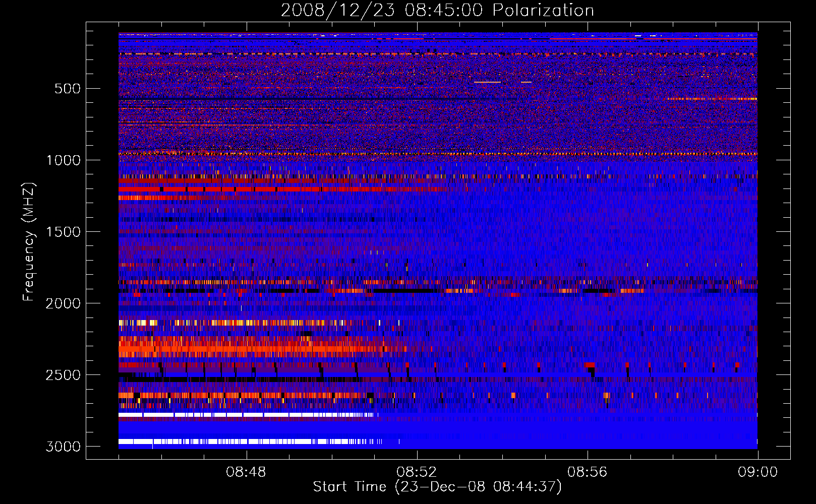Viewport: 816px width, 504px height.
Task: Click the plot title "2008/12/23 08:45:00 Polarization"
Action: 437,11
